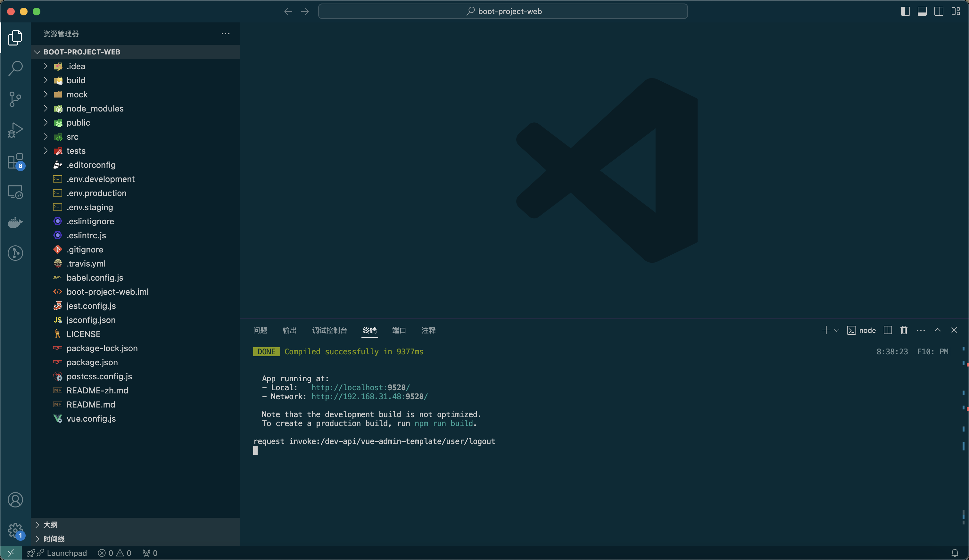Switch to the 端口 ports tab
The height and width of the screenshot is (560, 969).
pos(399,330)
